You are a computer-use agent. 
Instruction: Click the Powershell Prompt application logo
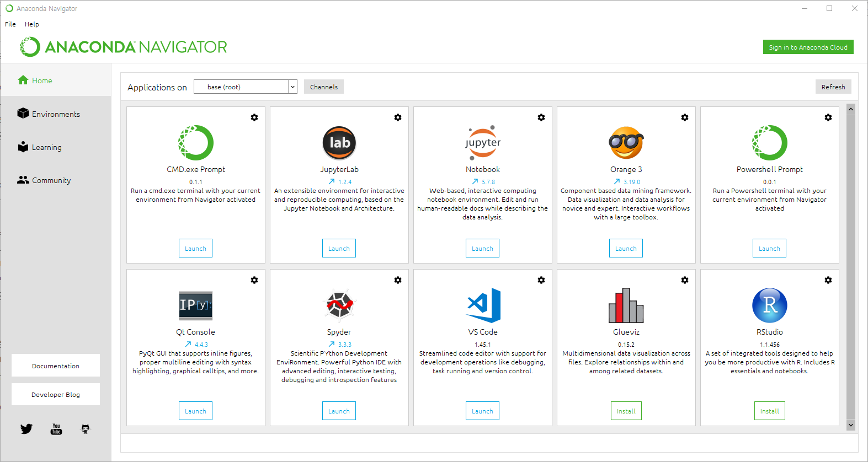pos(770,143)
